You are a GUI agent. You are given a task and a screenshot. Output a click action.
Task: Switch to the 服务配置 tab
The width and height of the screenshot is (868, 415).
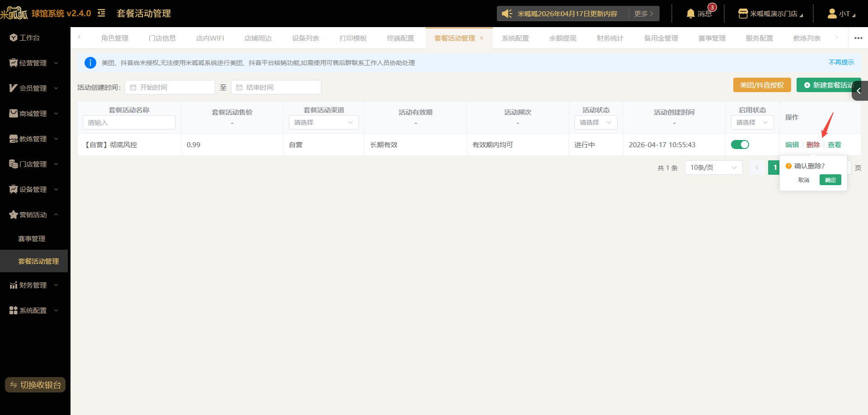[x=759, y=38]
